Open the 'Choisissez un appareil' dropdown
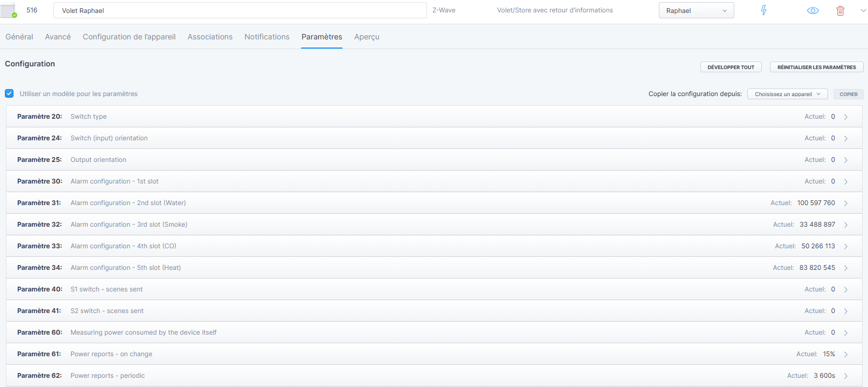Viewport: 868px width, 387px height. click(787, 94)
